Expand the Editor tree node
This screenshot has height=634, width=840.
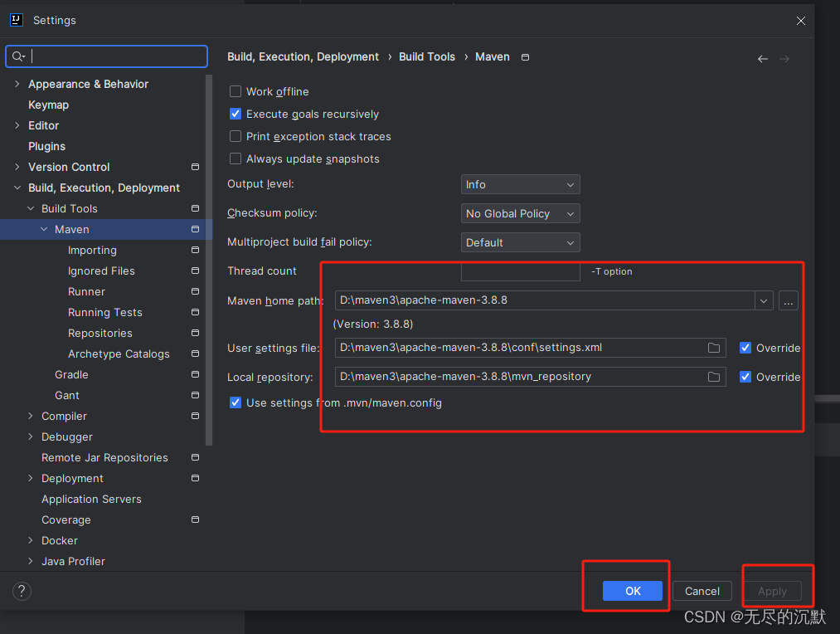[17, 125]
